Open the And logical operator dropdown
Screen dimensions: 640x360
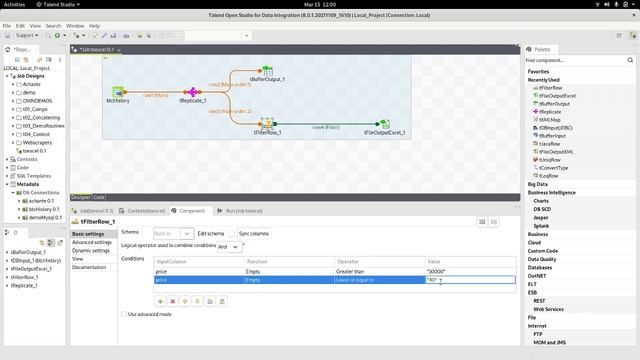coord(235,247)
